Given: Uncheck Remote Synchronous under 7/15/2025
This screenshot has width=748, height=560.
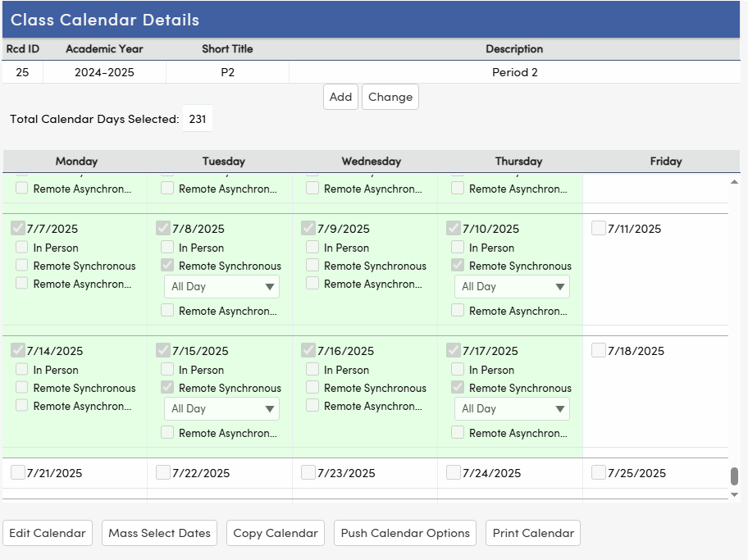Looking at the screenshot, I should [x=167, y=387].
